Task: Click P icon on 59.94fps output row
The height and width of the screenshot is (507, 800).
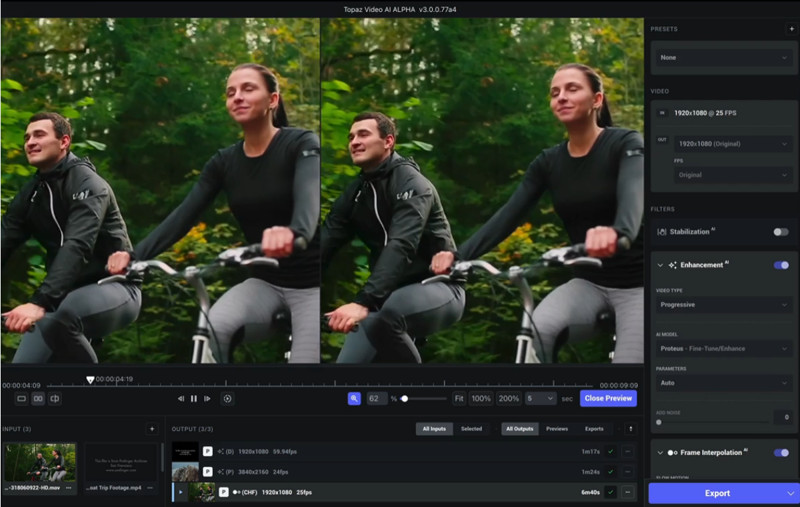Action: click(208, 451)
